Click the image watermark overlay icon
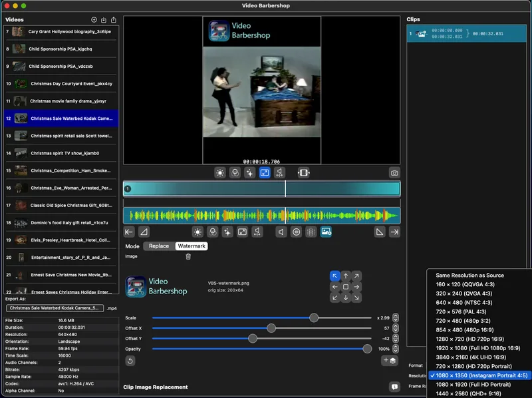532x398 pixels. [x=326, y=232]
